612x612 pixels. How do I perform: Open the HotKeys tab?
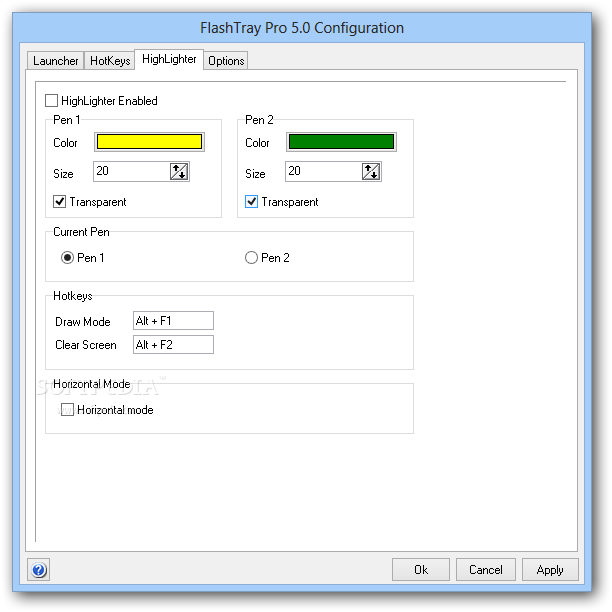(x=110, y=61)
